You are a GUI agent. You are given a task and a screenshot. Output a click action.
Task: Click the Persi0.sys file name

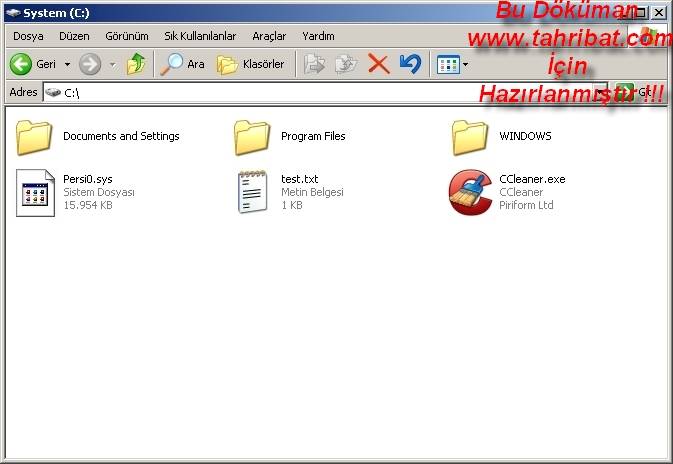88,179
